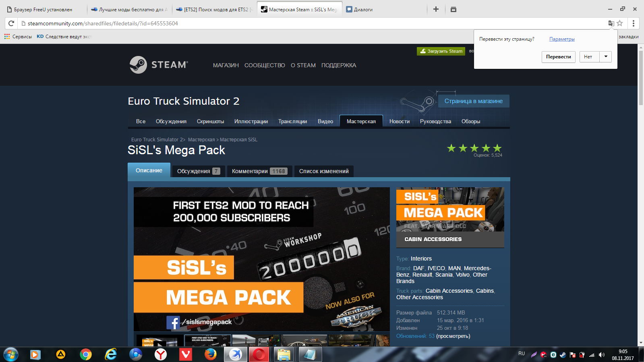Open the AIMP player icon on taskbar
The width and height of the screenshot is (644, 362).
(x=61, y=354)
